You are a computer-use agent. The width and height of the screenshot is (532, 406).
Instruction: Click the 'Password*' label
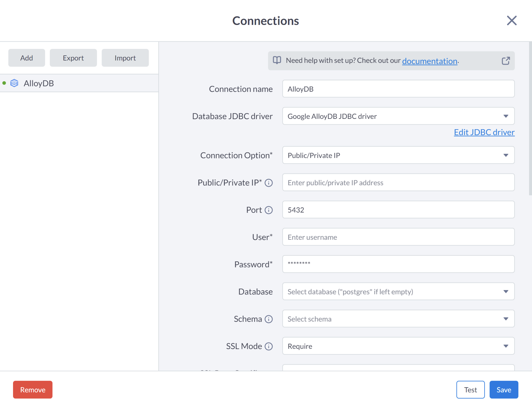coord(253,264)
